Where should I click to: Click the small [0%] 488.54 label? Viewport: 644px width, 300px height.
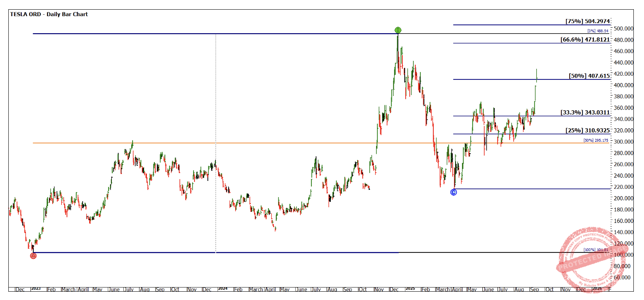click(598, 30)
